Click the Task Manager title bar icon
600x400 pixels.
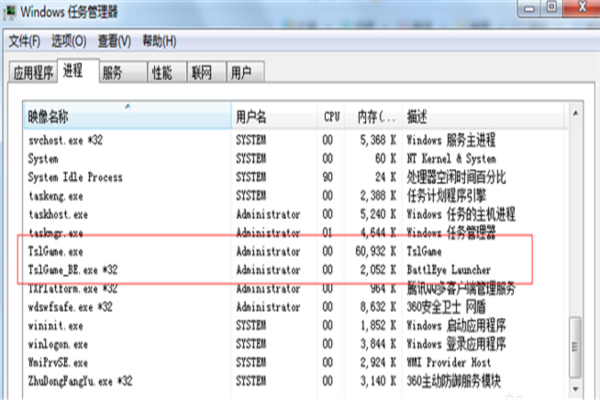point(11,12)
